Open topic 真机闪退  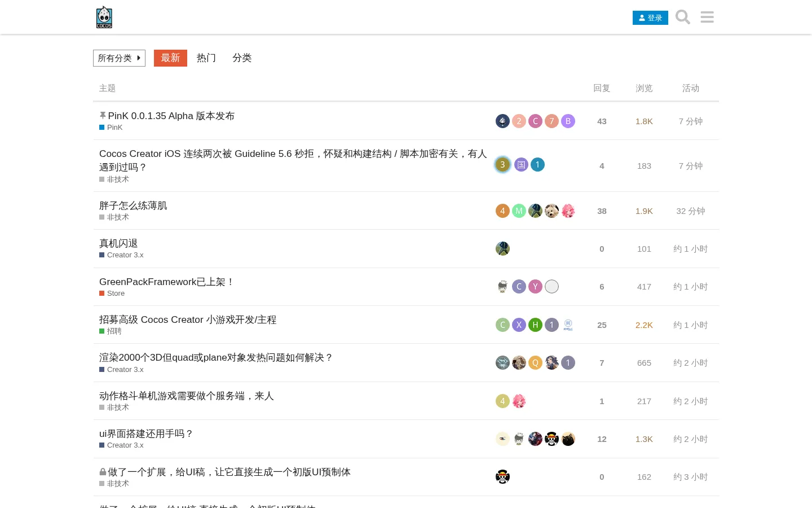(118, 243)
